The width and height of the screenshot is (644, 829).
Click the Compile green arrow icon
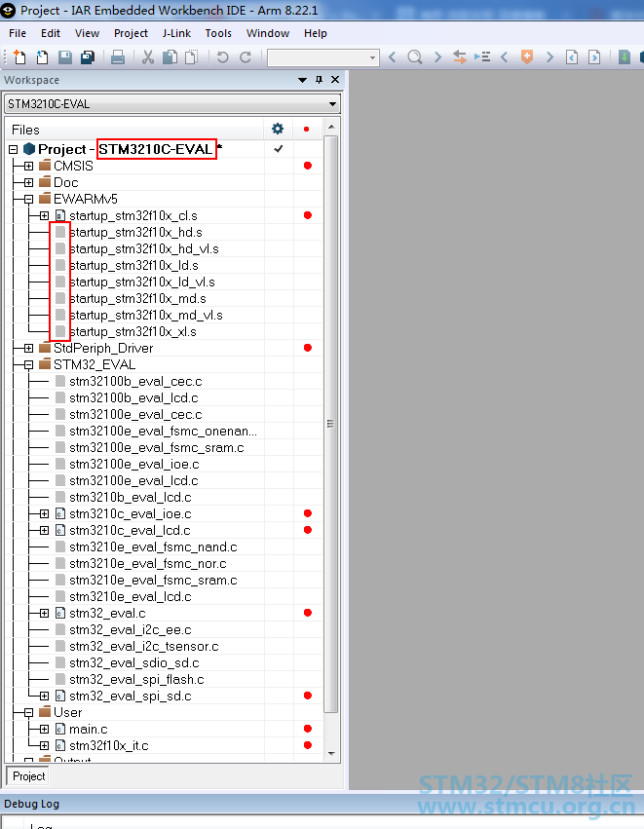(x=625, y=57)
